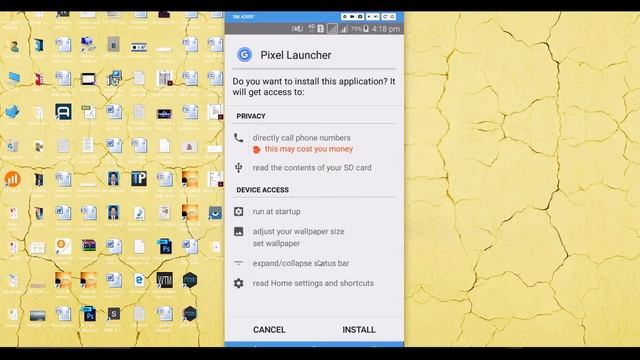The width and height of the screenshot is (640, 360).
Task: Select 'read Home settings and shortcuts' permission
Action: click(x=313, y=283)
